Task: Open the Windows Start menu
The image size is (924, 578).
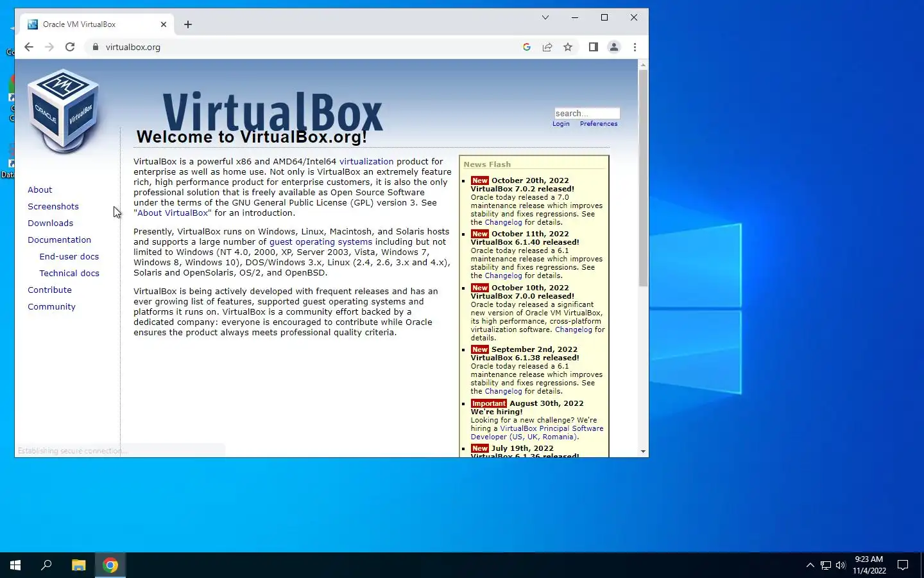Action: pyautogui.click(x=15, y=565)
